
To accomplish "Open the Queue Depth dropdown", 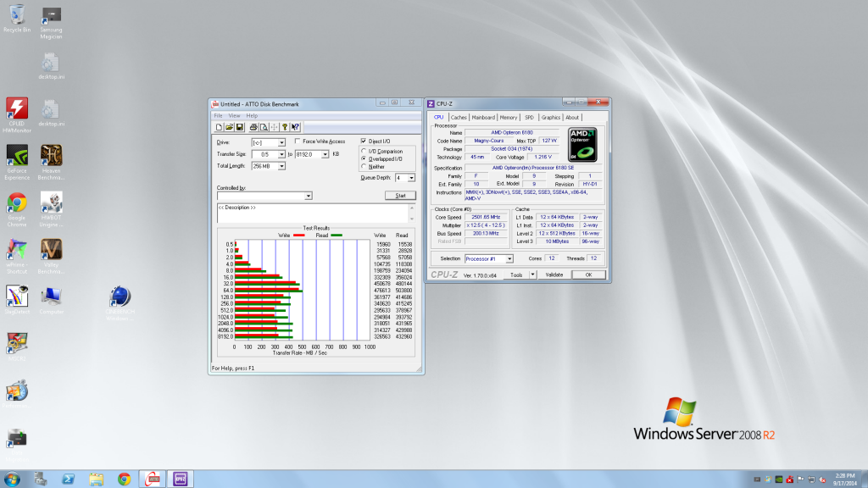I will click(411, 178).
